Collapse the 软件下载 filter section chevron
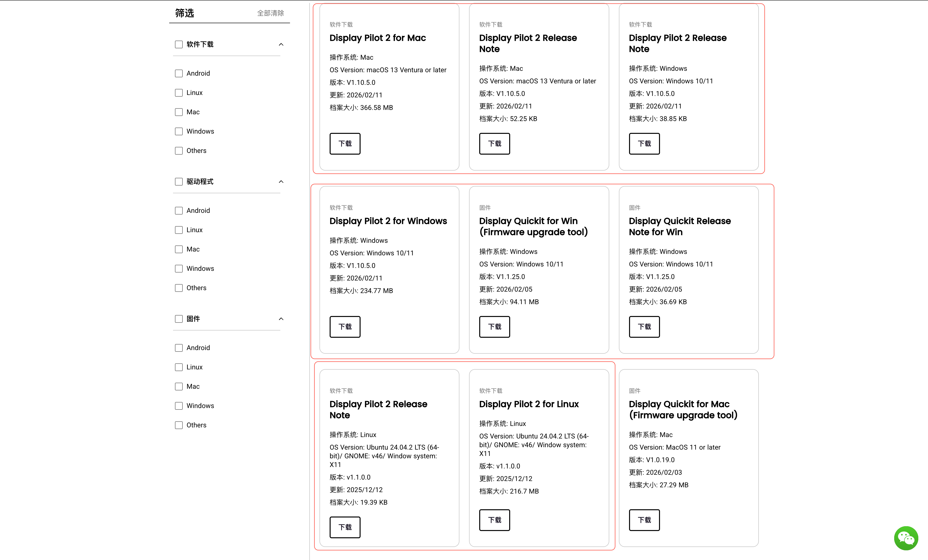The height and width of the screenshot is (560, 928). pos(281,44)
